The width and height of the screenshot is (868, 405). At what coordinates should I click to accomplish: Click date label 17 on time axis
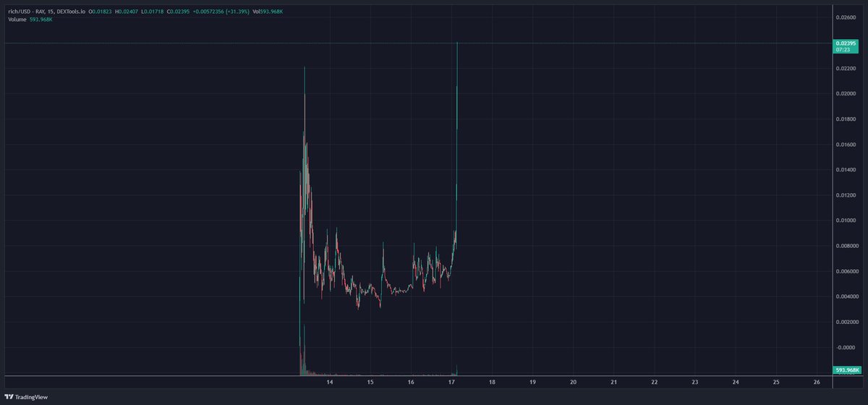point(451,382)
